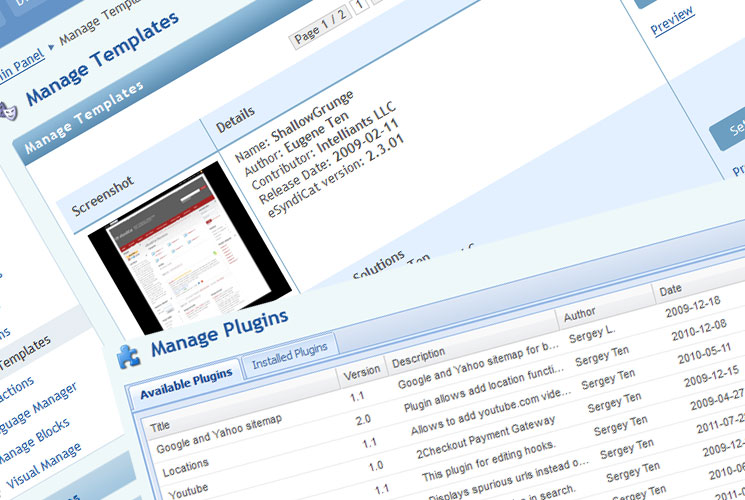Sort plugins by the Date column header
This screenshot has width=745, height=500.
click(670, 290)
